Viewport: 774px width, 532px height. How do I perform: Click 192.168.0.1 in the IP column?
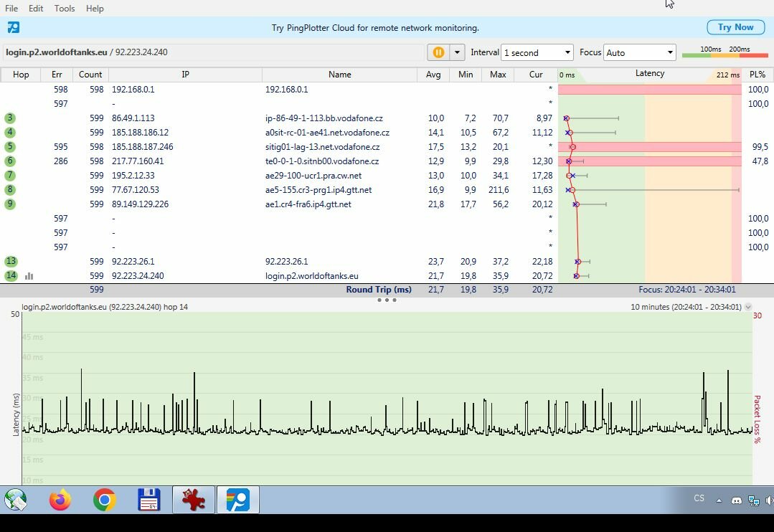(x=133, y=90)
